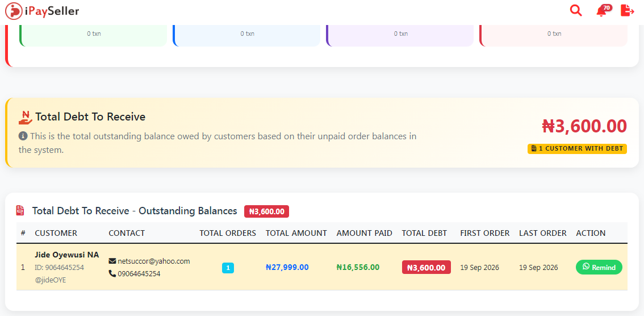This screenshot has height=316, width=644.
Task: Click the TOTAL AMOUNT column header
Action: pos(296,233)
